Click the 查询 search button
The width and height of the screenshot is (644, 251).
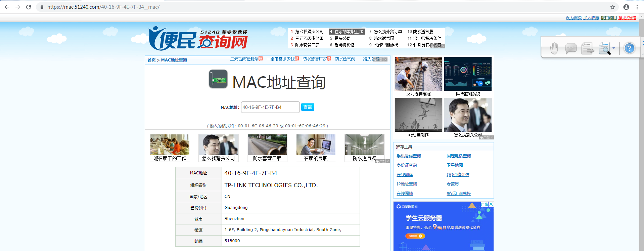[x=308, y=107]
